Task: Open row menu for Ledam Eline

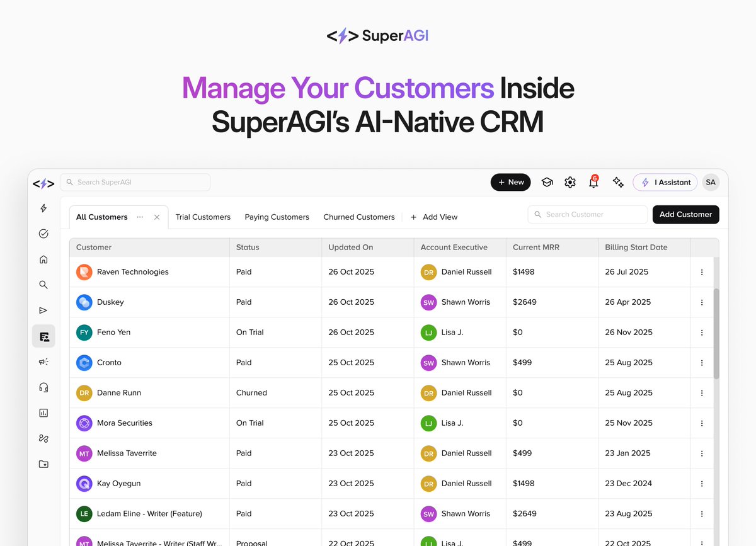Action: pyautogui.click(x=702, y=514)
